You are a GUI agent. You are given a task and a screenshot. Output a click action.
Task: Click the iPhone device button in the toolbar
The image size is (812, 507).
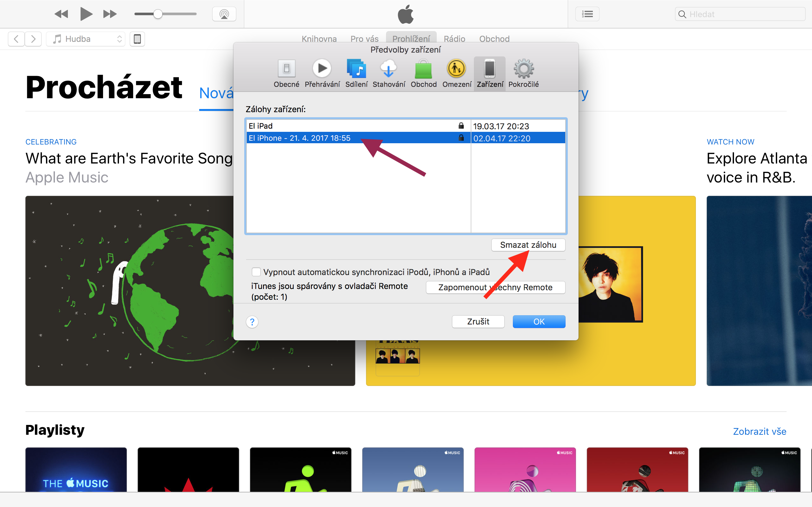(x=137, y=39)
